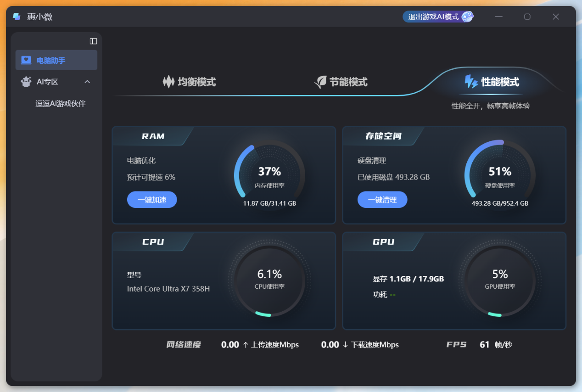Click the 节能模式 leaf icon

[320, 82]
